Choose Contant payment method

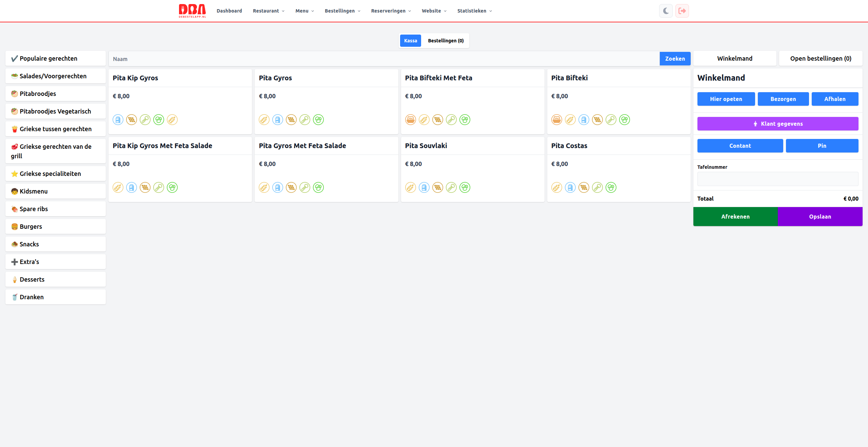point(740,146)
